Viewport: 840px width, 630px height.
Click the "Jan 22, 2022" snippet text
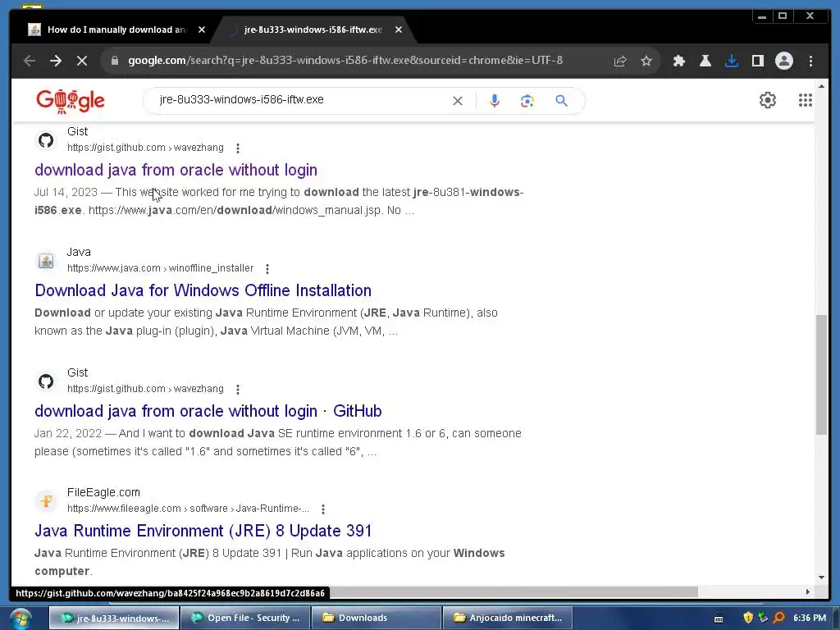click(x=68, y=433)
